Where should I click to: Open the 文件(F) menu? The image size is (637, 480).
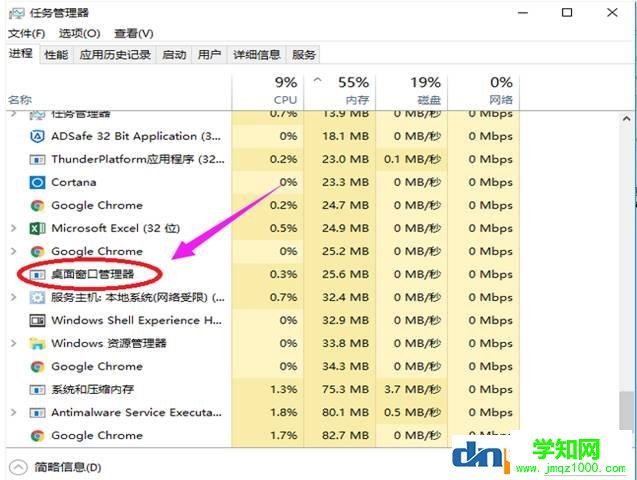click(x=27, y=33)
